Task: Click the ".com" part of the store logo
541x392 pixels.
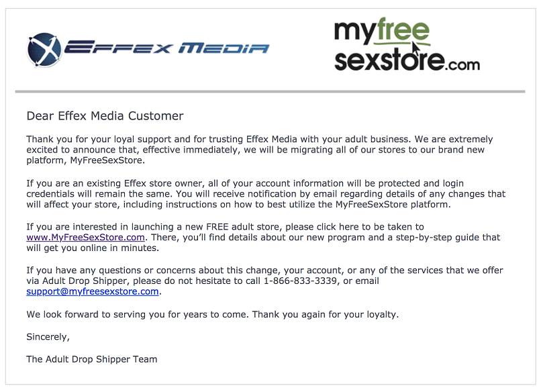Action: tap(462, 64)
